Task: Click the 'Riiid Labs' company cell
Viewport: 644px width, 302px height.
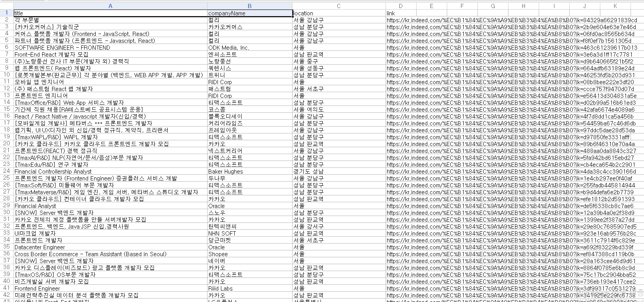Action: pos(250,288)
